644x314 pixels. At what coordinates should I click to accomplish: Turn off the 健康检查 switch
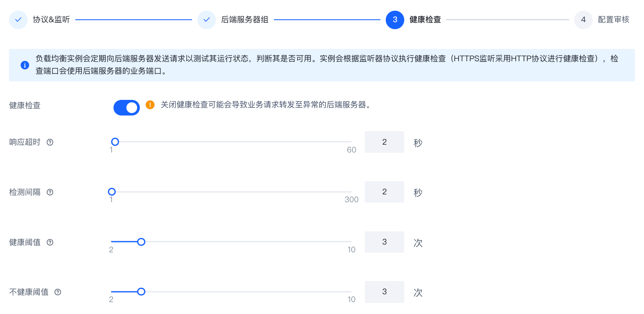(x=127, y=108)
